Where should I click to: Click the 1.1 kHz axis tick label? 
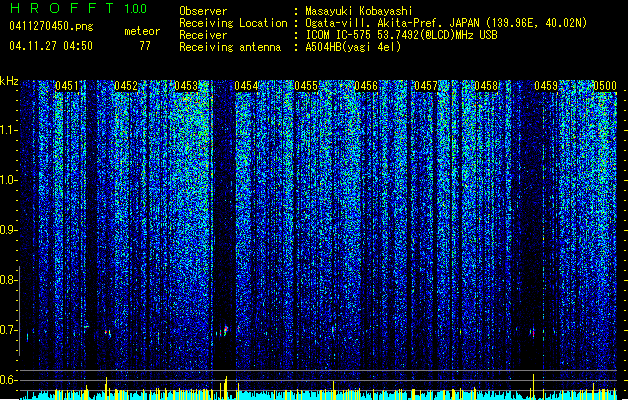(8, 130)
